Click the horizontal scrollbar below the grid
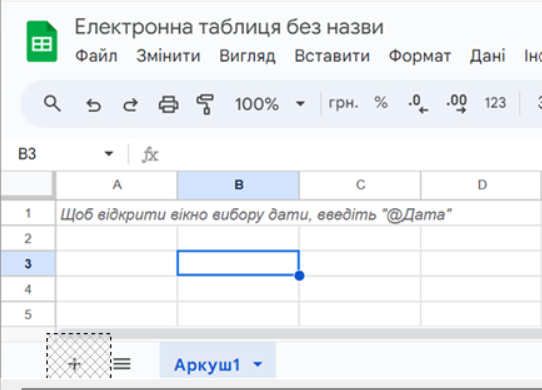Viewport: 542px width, 390px height. pos(299,334)
